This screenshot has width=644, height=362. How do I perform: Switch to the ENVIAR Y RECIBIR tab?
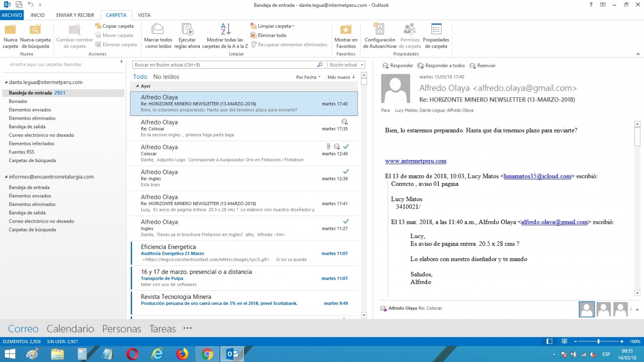point(75,15)
